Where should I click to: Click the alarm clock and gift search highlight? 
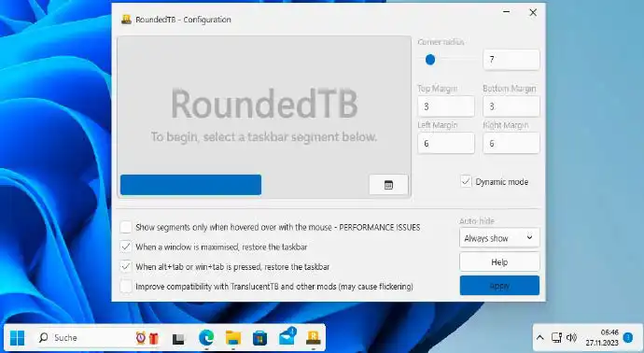point(147,338)
